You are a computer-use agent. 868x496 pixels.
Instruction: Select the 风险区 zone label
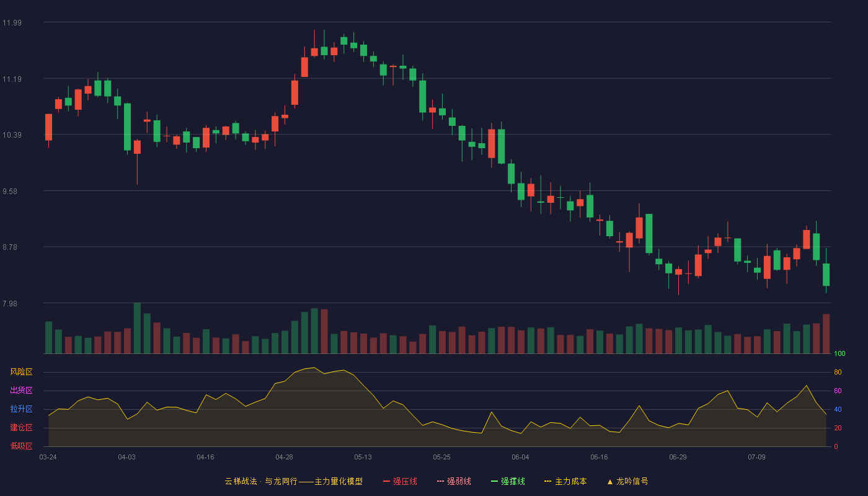coord(21,372)
